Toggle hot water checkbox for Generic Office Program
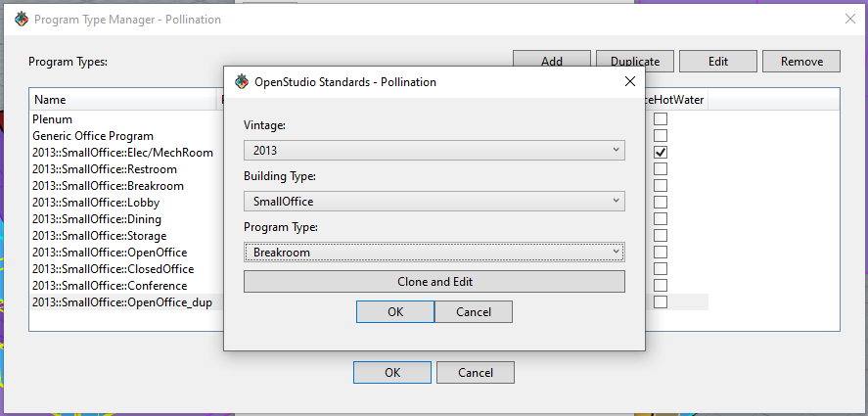The height and width of the screenshot is (416, 868). [x=661, y=136]
